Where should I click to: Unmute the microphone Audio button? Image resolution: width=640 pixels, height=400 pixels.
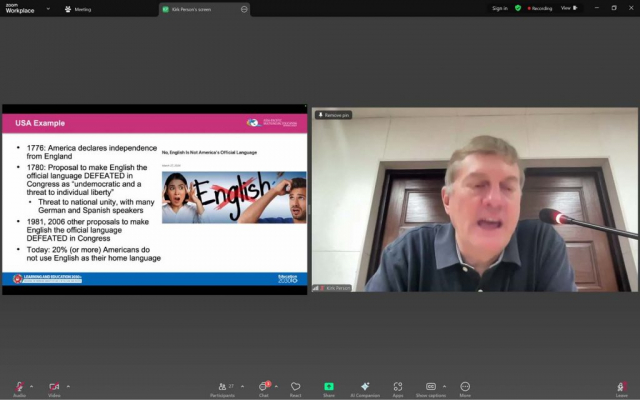[19, 386]
